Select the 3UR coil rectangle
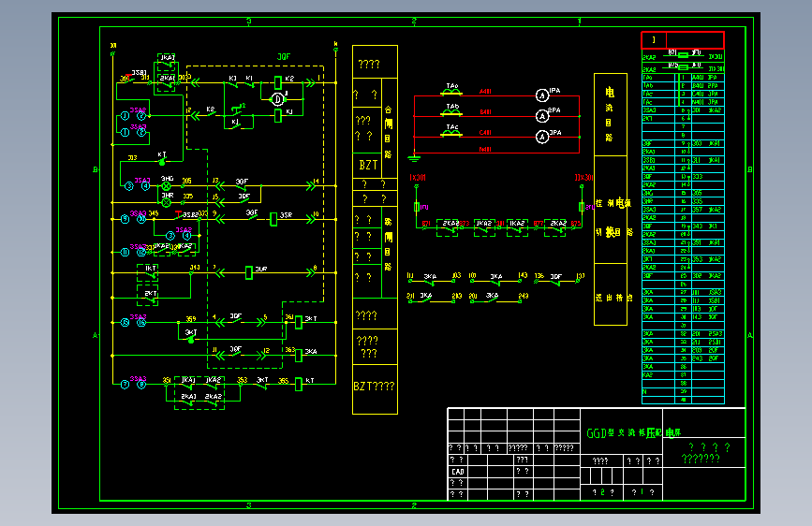The width and height of the screenshot is (812, 526). click(x=248, y=272)
